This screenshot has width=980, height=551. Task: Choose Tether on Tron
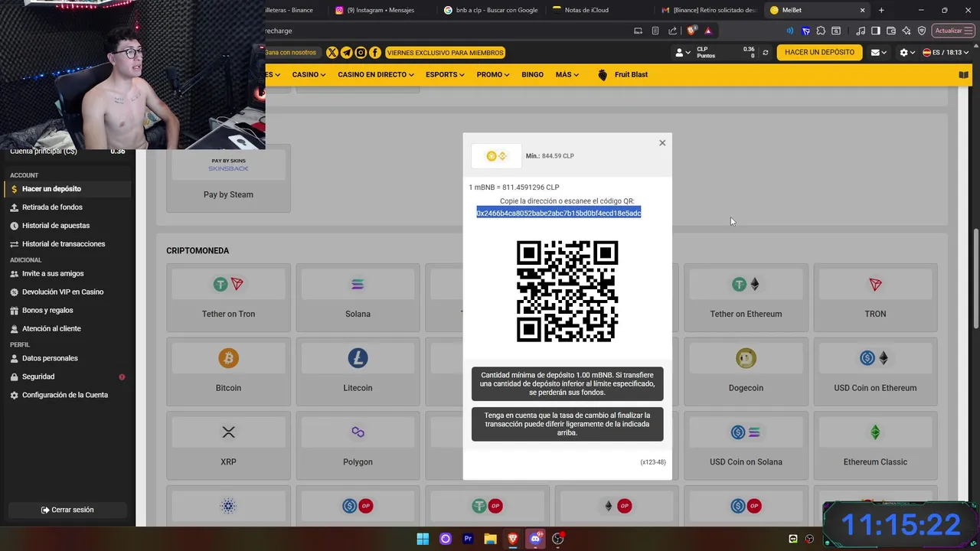[228, 298]
